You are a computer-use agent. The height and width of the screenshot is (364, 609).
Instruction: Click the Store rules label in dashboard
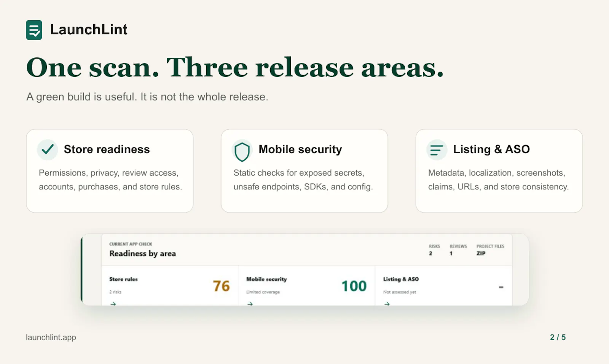coord(123,279)
